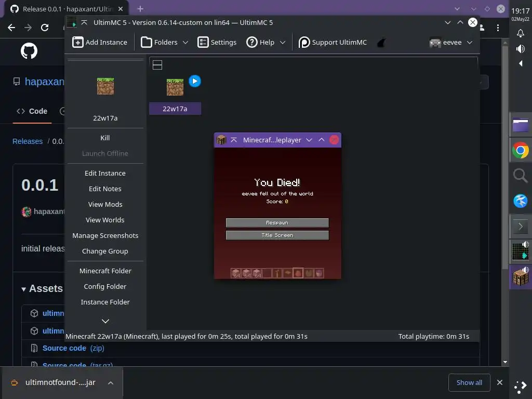Click the GitHub logo

tap(29, 51)
